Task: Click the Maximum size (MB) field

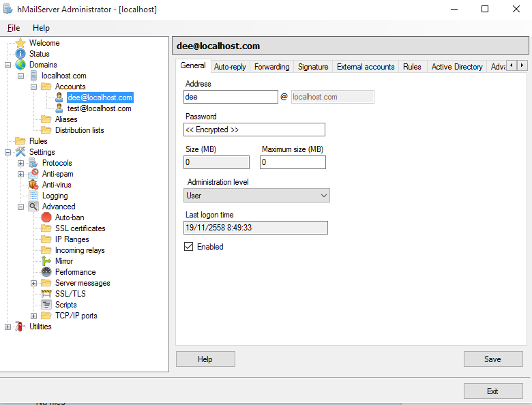Action: [293, 162]
